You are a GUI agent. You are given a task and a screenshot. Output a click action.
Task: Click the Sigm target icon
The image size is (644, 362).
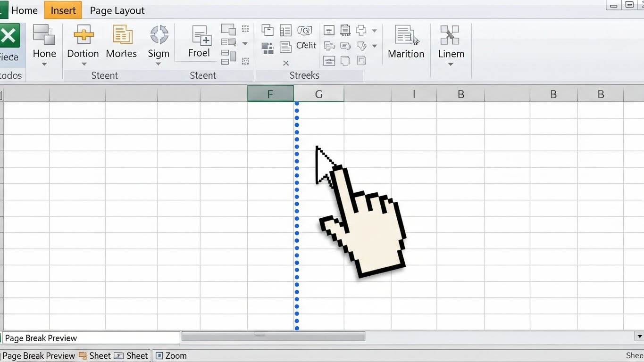tap(159, 35)
